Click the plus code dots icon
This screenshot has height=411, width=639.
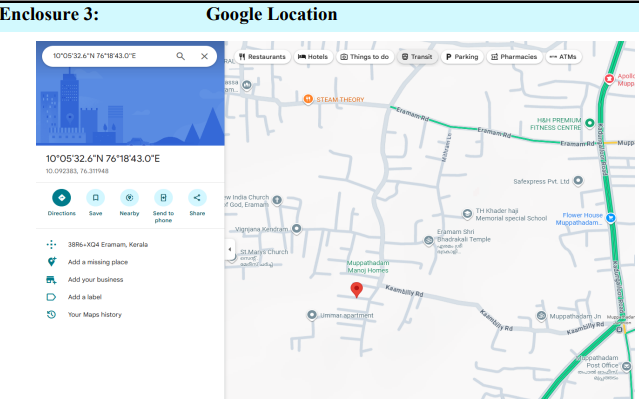[x=51, y=244]
